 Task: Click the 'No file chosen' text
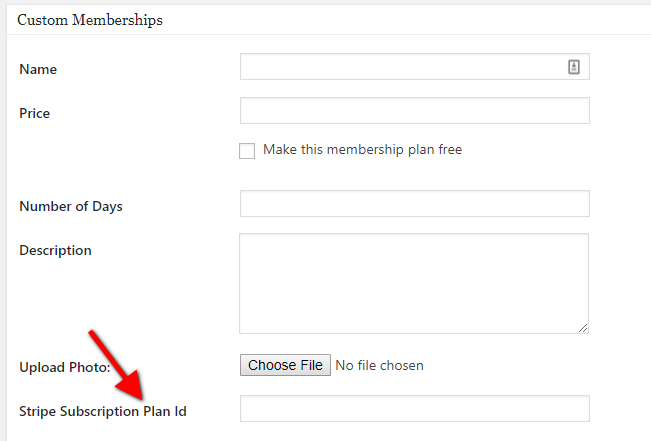[x=379, y=366]
